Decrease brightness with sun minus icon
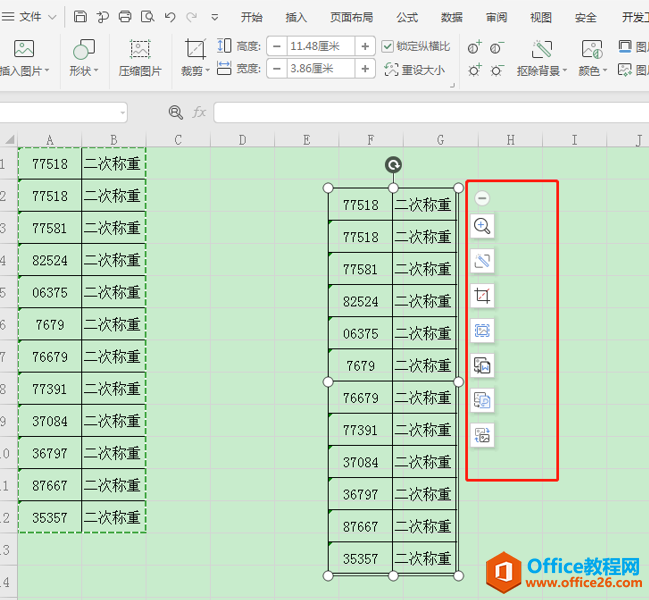649x600 pixels. pyautogui.click(x=497, y=70)
